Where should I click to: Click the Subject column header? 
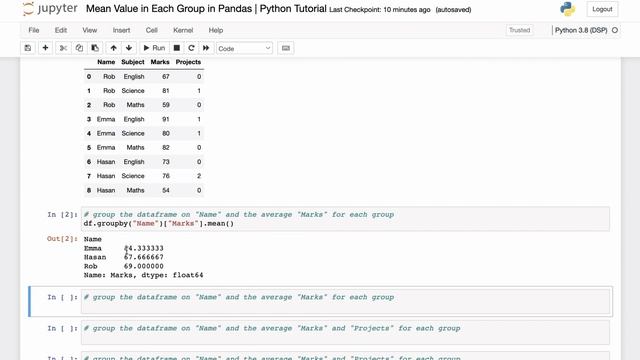tap(133, 62)
